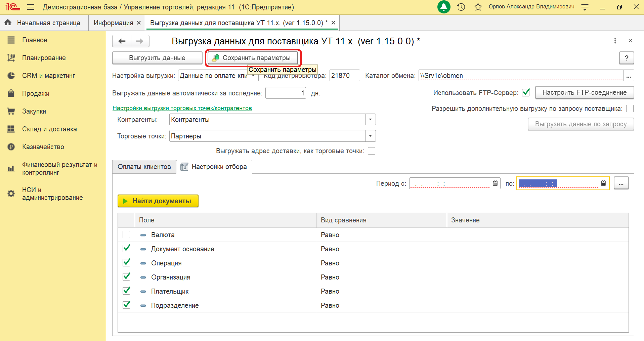The height and width of the screenshot is (341, 644).
Task: Show the history clock icon
Action: 461,7
